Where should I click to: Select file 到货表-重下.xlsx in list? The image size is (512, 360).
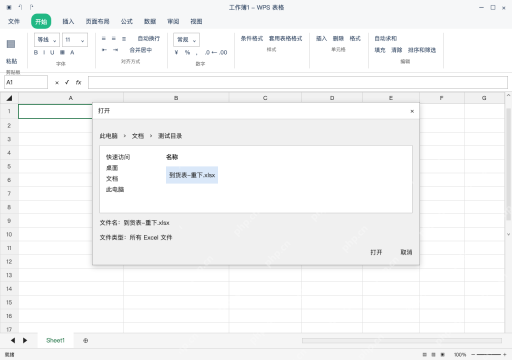(x=192, y=175)
